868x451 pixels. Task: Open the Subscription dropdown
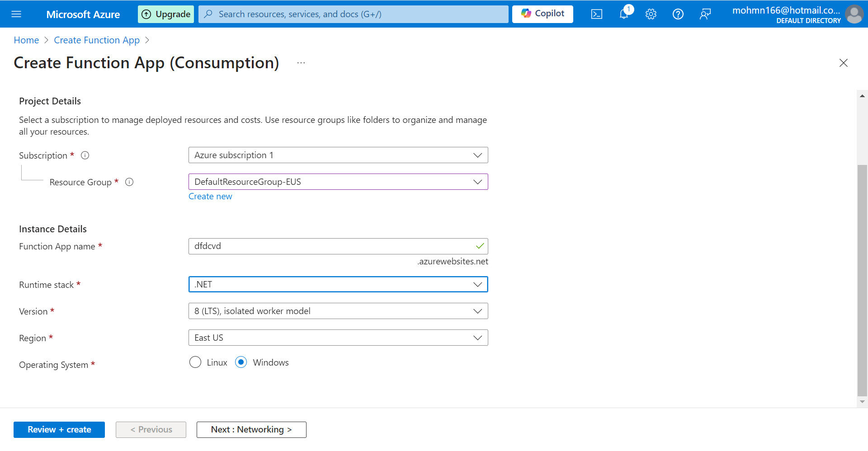[x=338, y=155]
